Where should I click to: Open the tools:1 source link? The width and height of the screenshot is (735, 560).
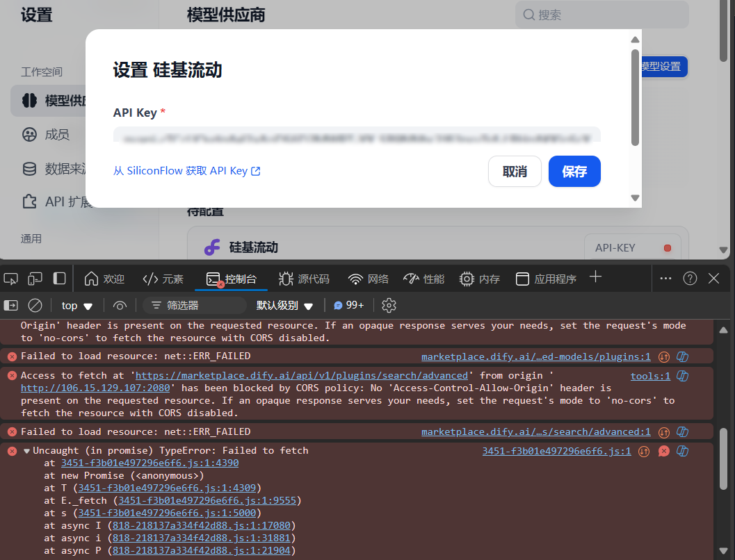[x=650, y=376]
